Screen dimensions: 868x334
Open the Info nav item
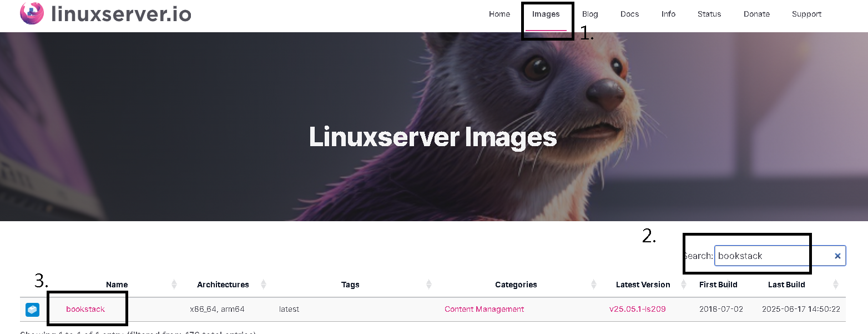[x=669, y=14]
